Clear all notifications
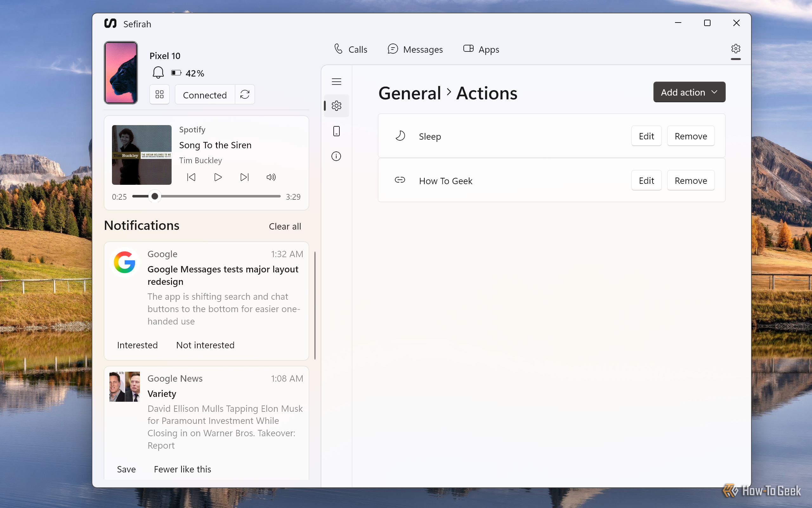This screenshot has height=508, width=812. [285, 226]
